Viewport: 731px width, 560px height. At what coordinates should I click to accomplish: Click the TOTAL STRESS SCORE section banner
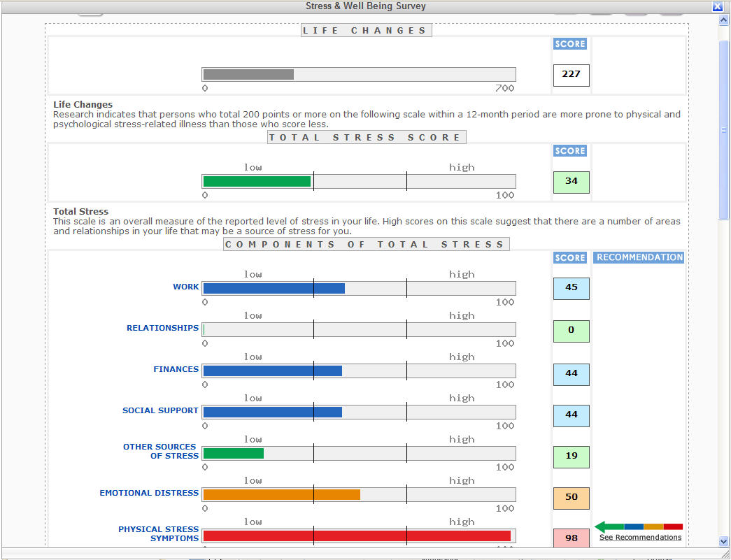click(367, 138)
